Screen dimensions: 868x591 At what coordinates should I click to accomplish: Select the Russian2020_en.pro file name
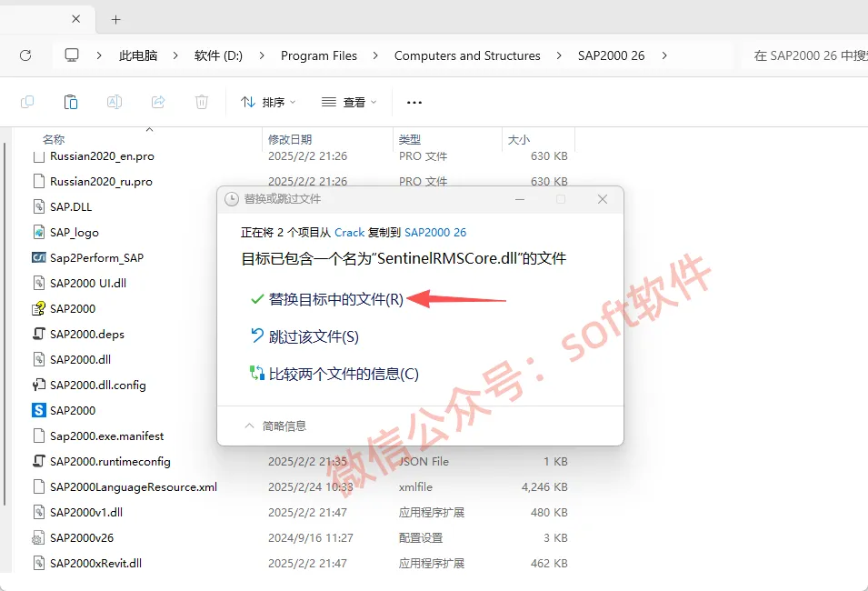(102, 156)
